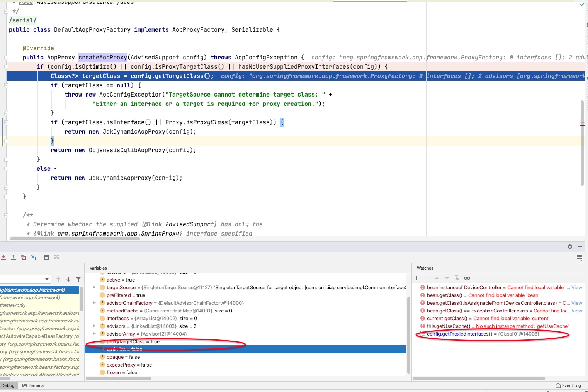The image size is (588, 392).
Task: Click the green checkmark inspection status icon
Action: (x=582, y=4)
